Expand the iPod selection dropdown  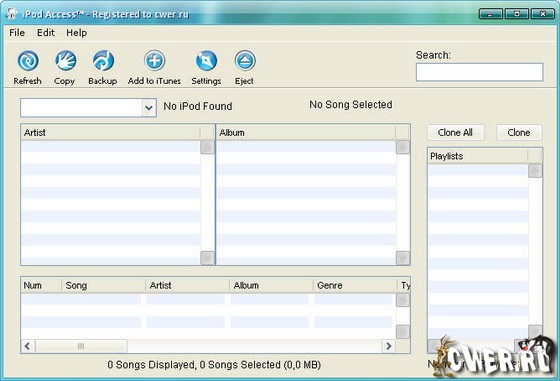pos(149,107)
